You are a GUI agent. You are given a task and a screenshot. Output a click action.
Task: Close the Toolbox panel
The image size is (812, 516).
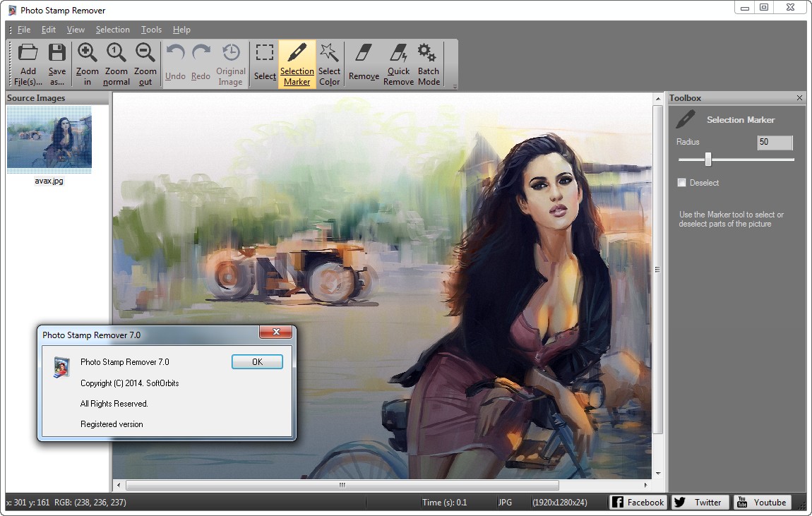[x=799, y=98]
